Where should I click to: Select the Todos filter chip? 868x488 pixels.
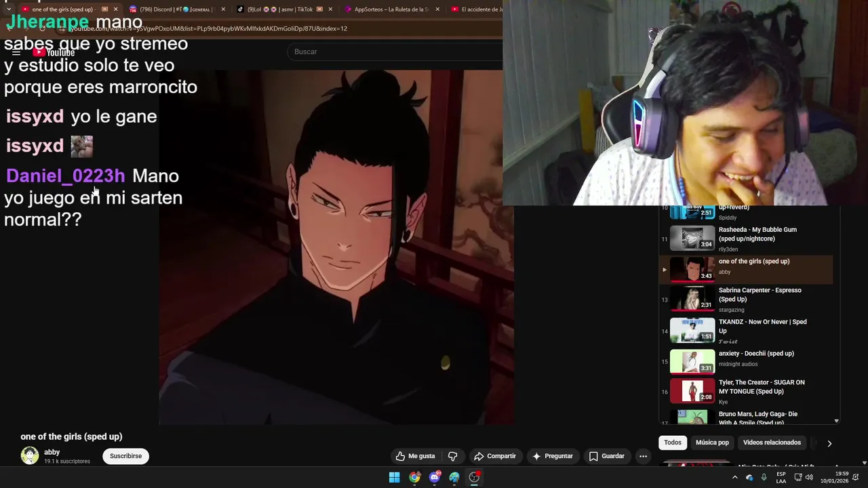click(673, 443)
